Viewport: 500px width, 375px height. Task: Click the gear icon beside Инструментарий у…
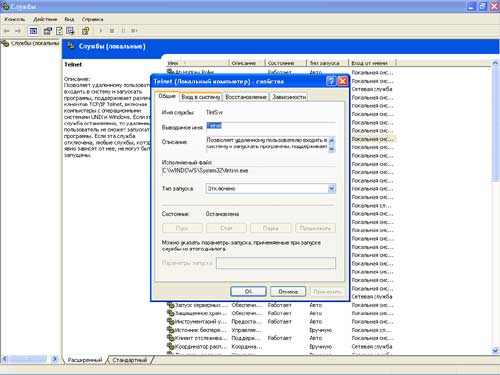(x=171, y=322)
